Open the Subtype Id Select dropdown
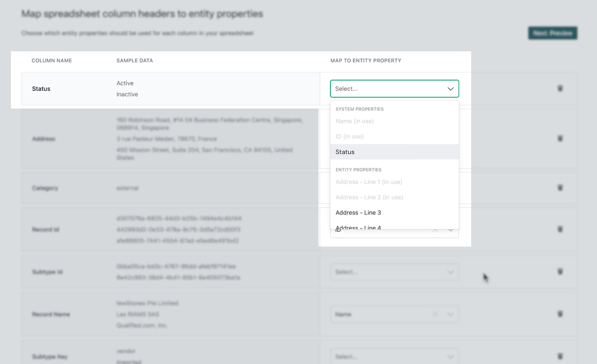This screenshot has height=364, width=597. tap(394, 272)
